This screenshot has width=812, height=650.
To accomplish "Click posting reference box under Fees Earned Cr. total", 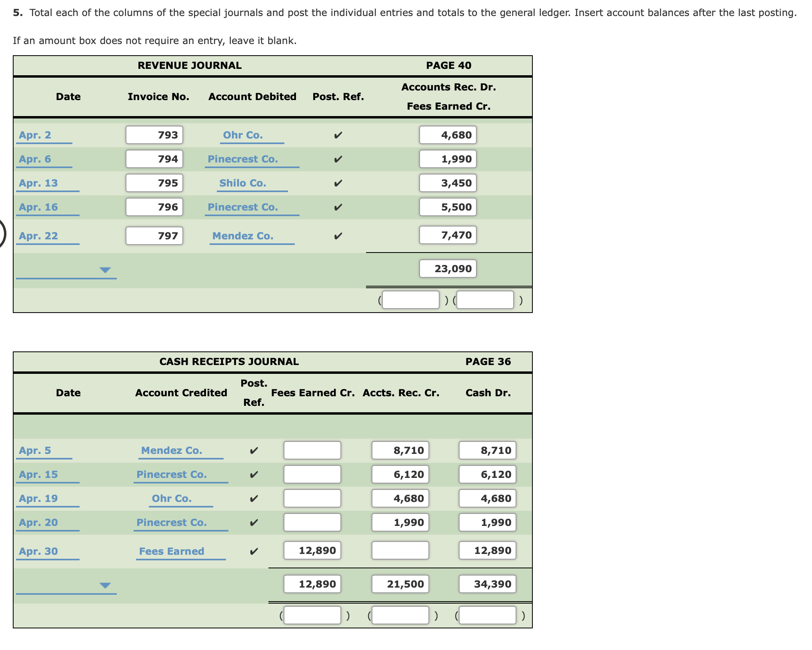I will (312, 615).
